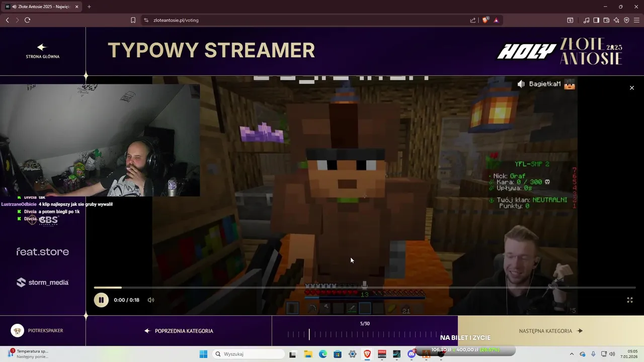The width and height of the screenshot is (644, 362).
Task: Open the tab search icon in toolbar
Action: click(570, 20)
